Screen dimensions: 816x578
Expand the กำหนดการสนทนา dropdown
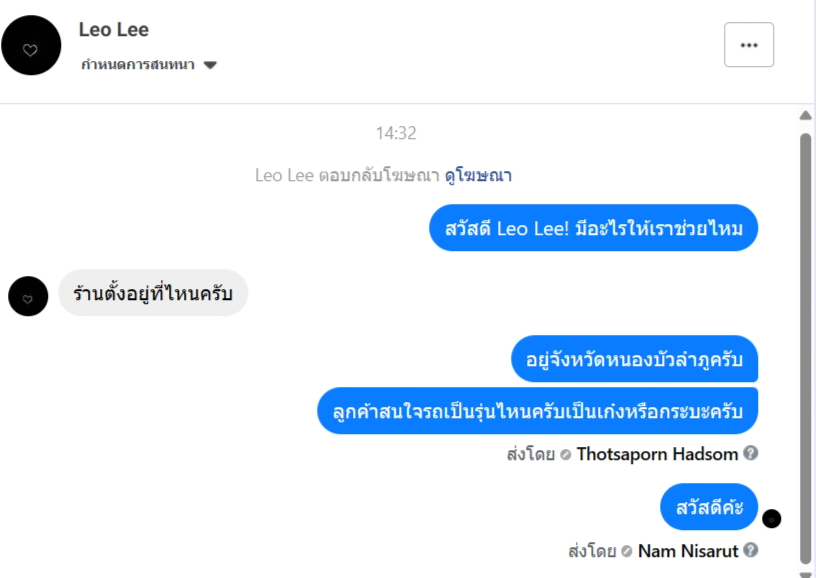(x=210, y=66)
